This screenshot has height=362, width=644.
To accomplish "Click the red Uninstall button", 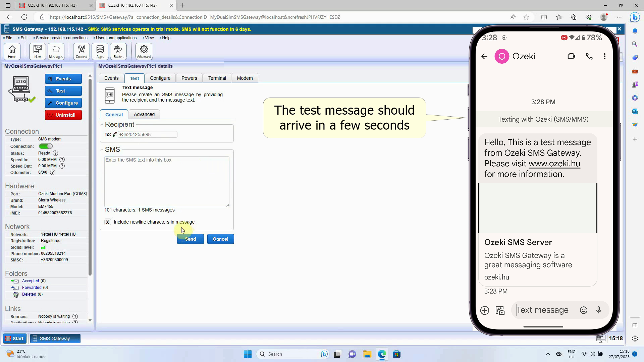I will coord(63,115).
